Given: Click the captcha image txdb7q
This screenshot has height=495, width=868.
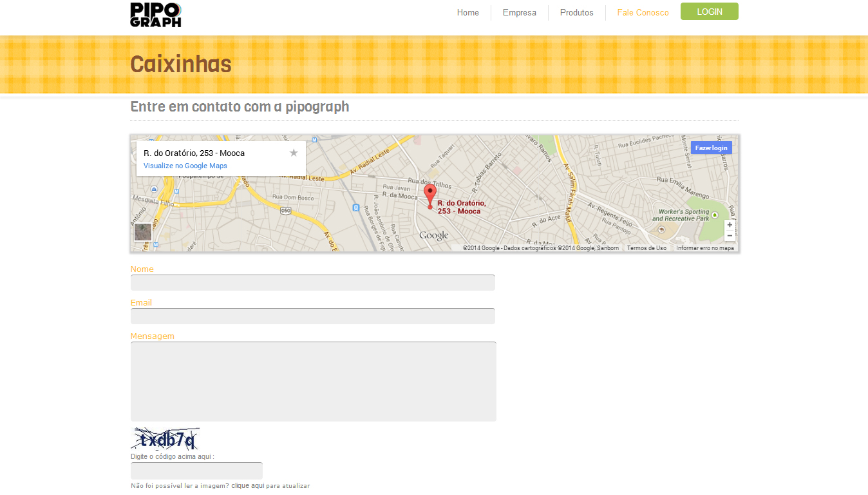Looking at the screenshot, I should tap(165, 438).
